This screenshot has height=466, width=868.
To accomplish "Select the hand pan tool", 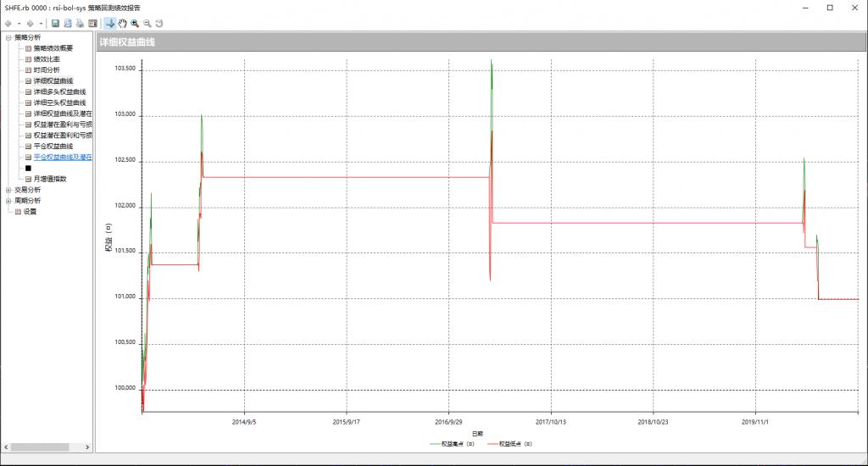I will [122, 23].
